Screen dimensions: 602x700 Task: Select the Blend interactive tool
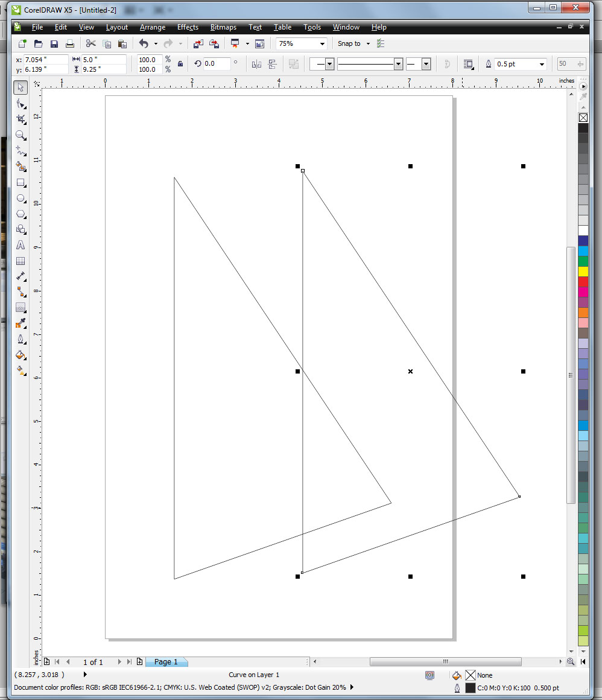21,308
